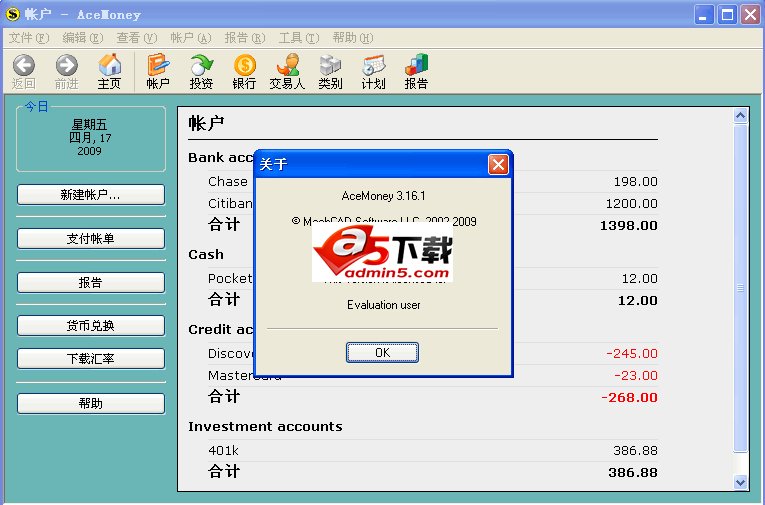Click AceMoney 3.16.1 version text
The image size is (765, 505).
point(383,196)
